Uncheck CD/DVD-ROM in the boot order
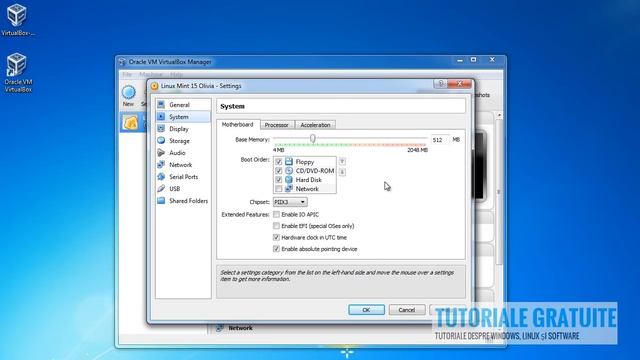 click(x=278, y=171)
